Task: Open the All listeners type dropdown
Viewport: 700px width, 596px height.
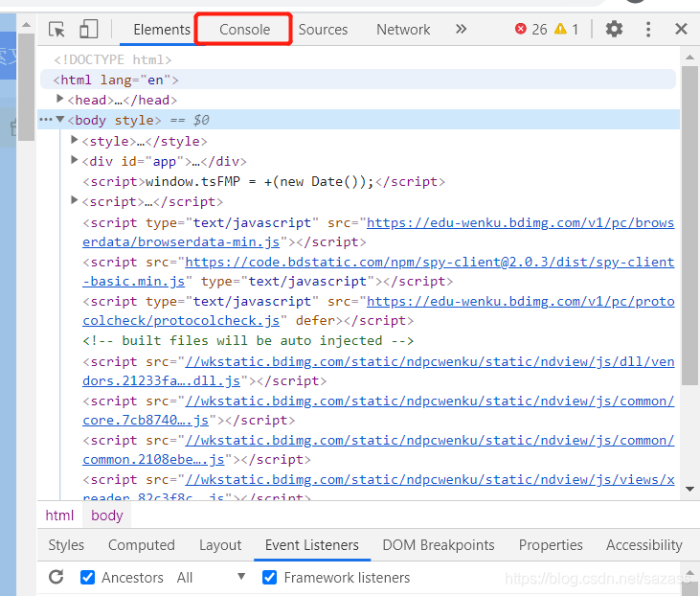Action: pyautogui.click(x=211, y=577)
